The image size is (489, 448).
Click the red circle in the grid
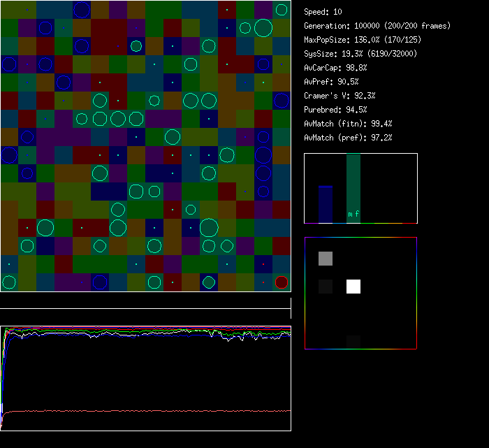281,282
